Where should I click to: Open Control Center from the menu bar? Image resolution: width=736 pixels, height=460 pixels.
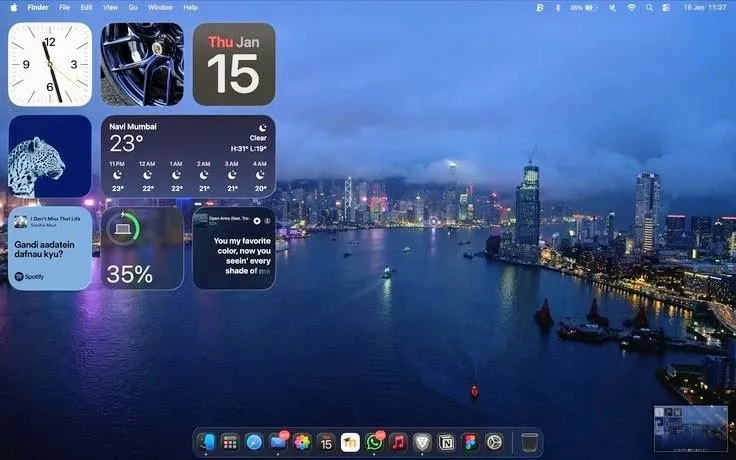tap(666, 8)
